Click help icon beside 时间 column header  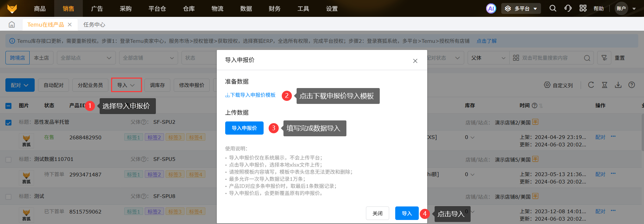click(x=535, y=106)
